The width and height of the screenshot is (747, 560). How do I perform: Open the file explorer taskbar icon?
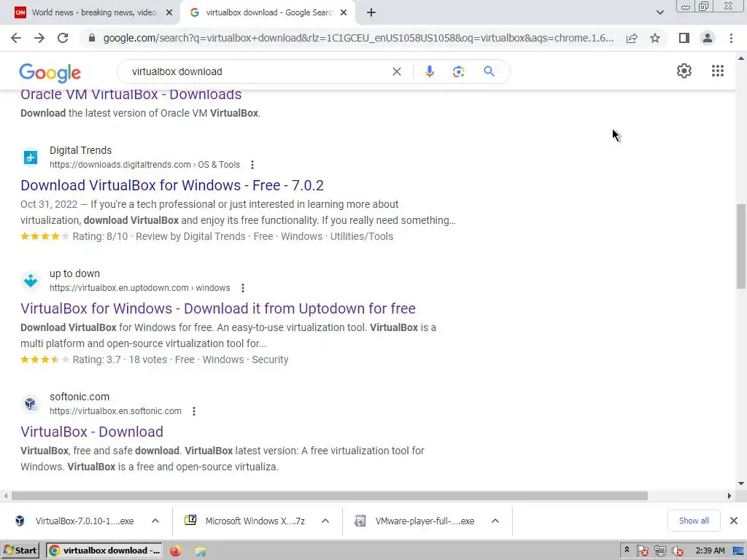[x=201, y=551]
